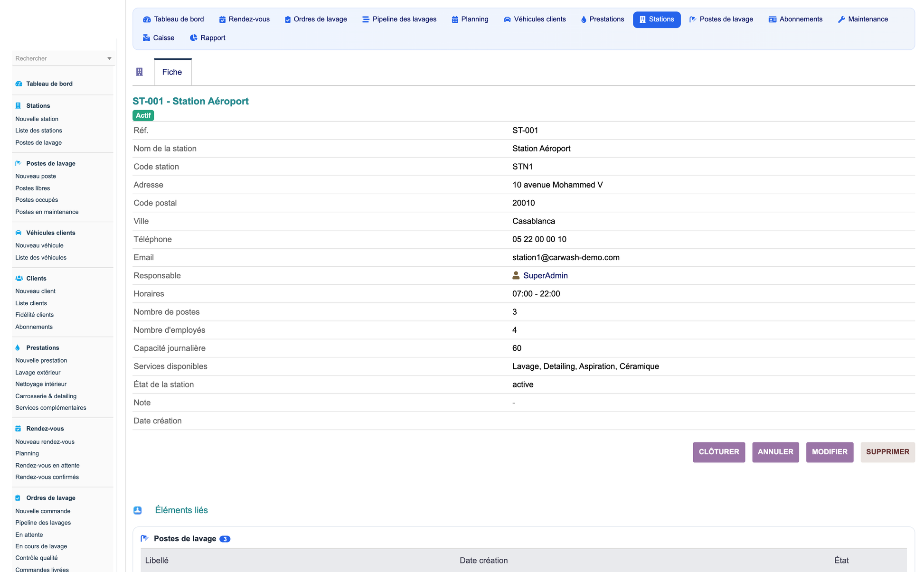Click the CLÔTURER button
Viewport: 924px width, 572px height.
[x=718, y=452]
